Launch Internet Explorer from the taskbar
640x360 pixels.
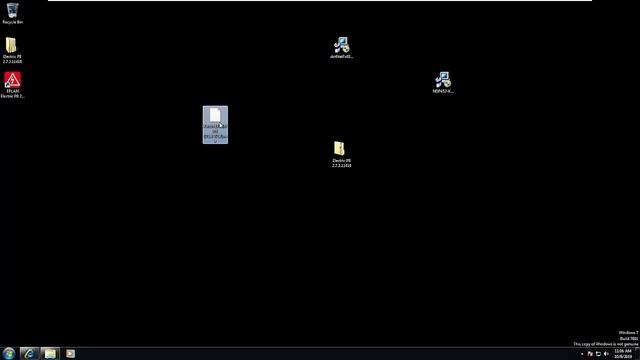tap(29, 353)
